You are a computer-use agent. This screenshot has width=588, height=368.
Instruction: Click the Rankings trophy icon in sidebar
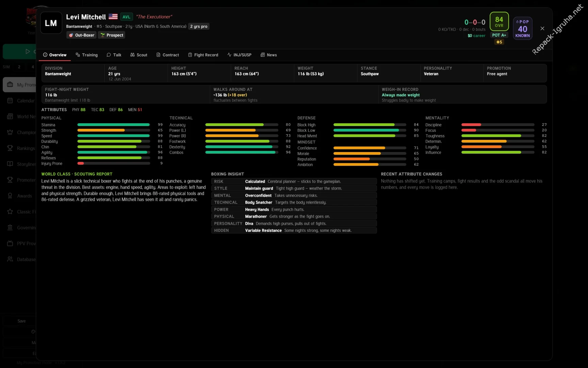click(10, 148)
